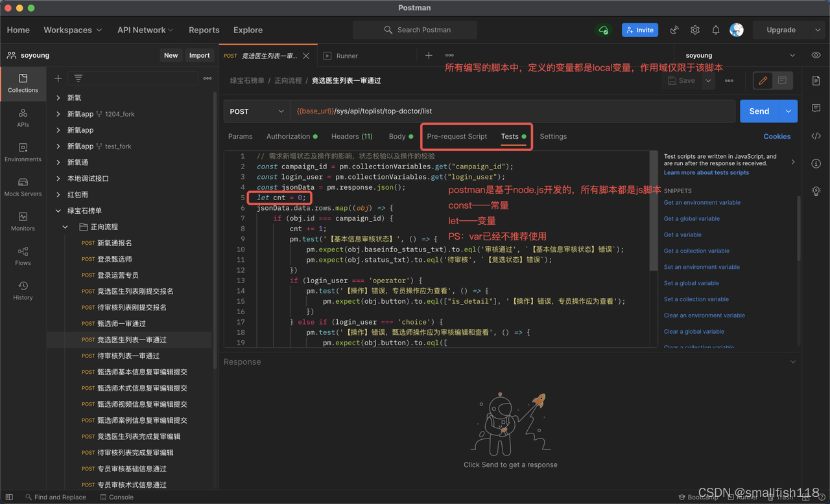Switch to the Pre-request Script tab
830x504 pixels.
(456, 137)
